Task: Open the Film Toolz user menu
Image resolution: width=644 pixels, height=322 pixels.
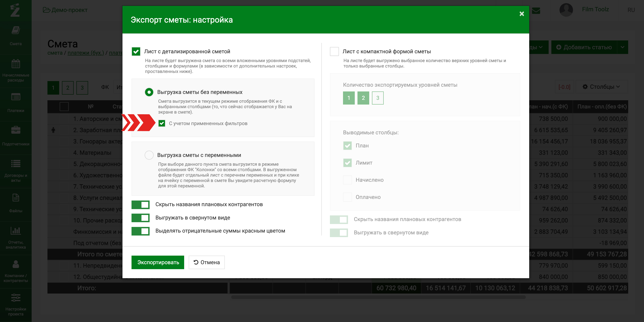Action: pyautogui.click(x=595, y=9)
